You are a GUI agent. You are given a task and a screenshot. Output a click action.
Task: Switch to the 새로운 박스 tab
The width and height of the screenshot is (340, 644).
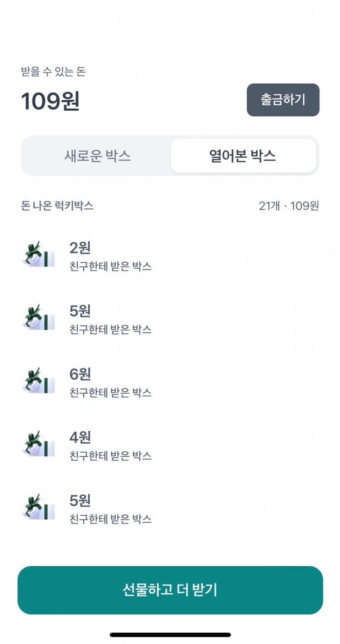tap(97, 156)
